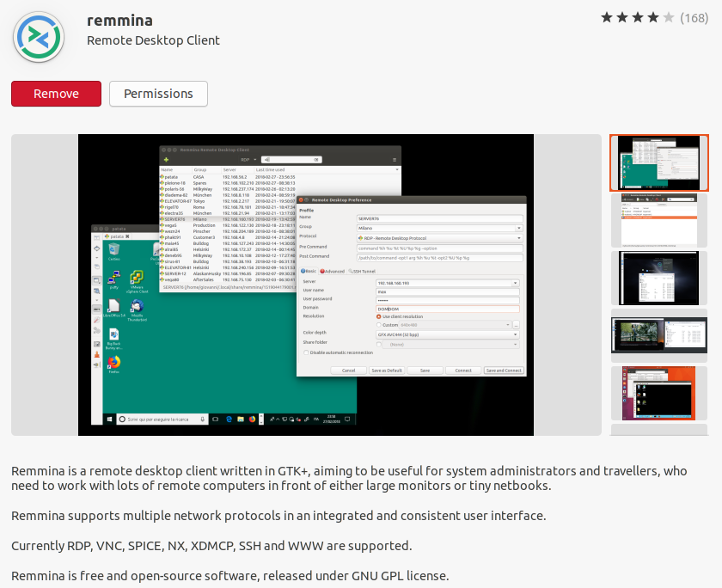Click the line "Currently RDP, VNC, SPICE, NX"
Viewport: 722px width, 588px height.
[211, 546]
